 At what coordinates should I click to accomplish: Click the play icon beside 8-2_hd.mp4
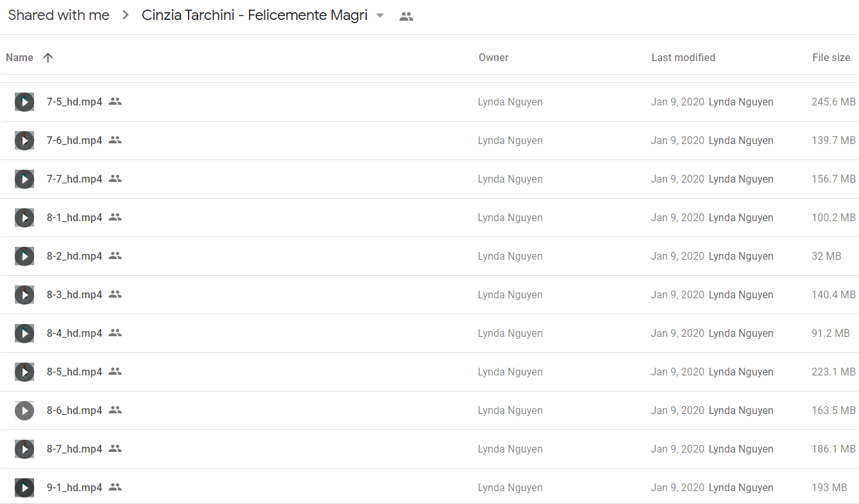click(x=24, y=256)
